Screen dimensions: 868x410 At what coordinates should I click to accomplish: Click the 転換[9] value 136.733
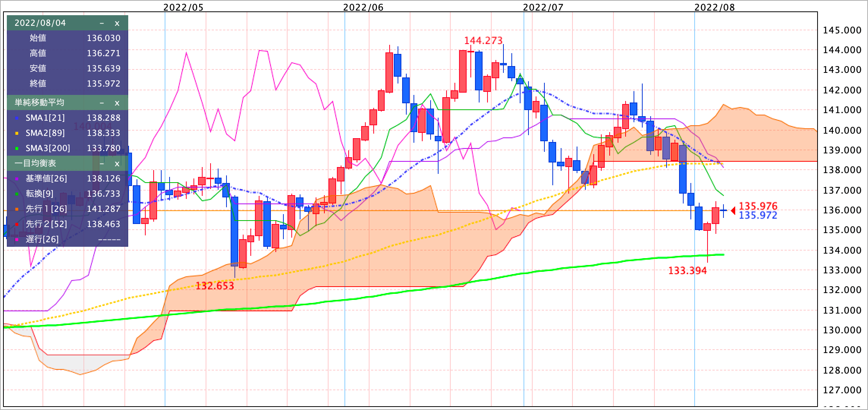pos(104,194)
